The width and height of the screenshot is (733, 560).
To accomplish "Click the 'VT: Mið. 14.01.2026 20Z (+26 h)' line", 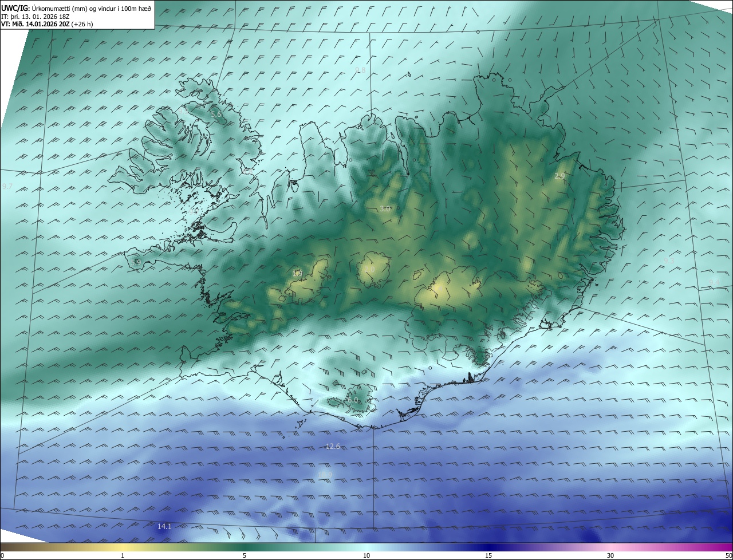I will [48, 24].
